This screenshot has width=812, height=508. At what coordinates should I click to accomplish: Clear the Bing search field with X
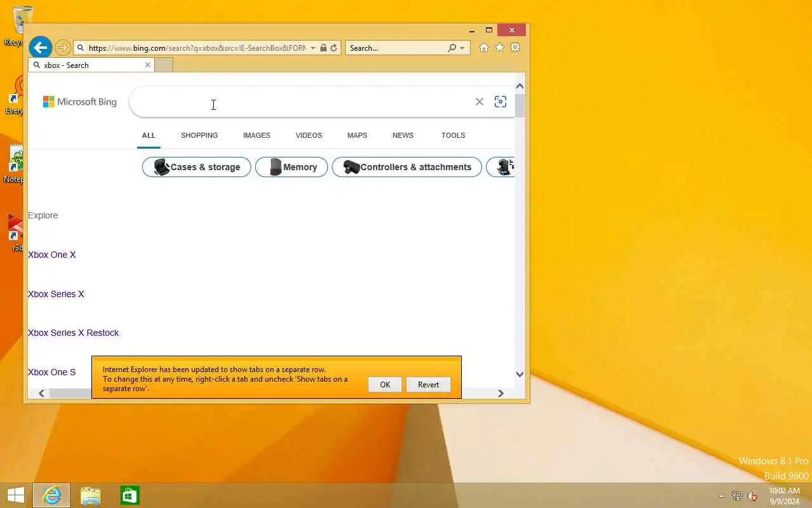click(x=480, y=102)
